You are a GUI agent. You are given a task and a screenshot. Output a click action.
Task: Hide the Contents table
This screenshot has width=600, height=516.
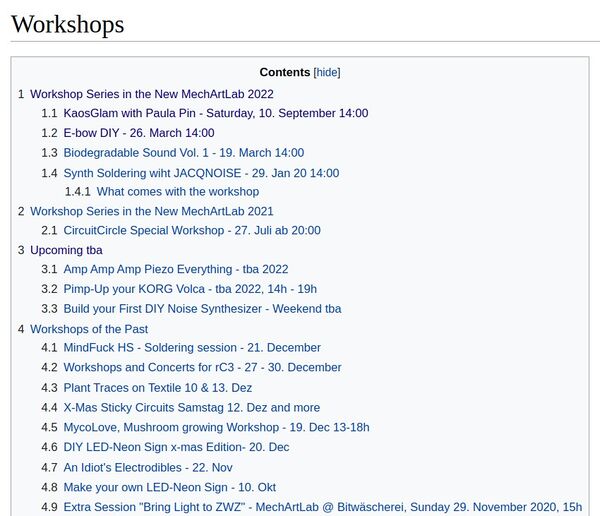click(x=327, y=72)
